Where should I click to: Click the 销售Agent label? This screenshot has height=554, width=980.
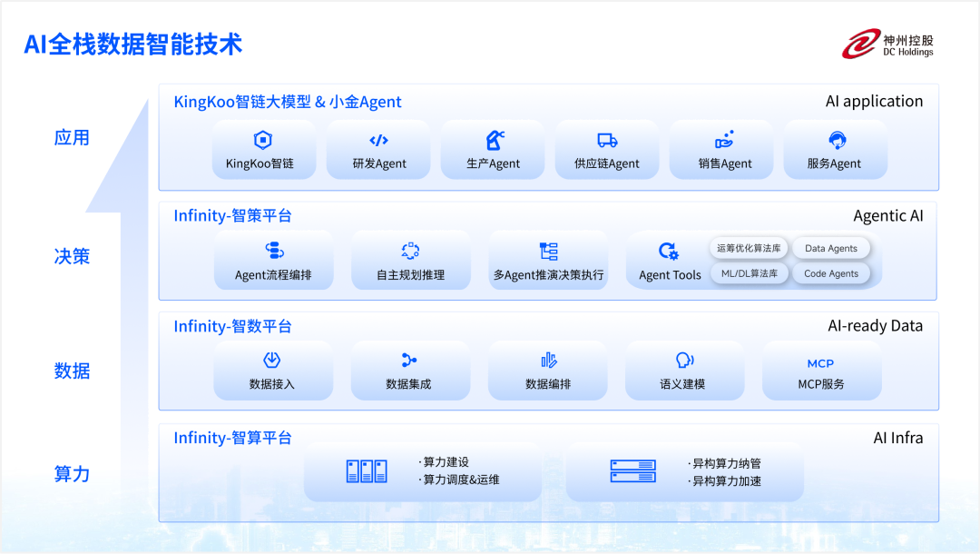coord(725,163)
